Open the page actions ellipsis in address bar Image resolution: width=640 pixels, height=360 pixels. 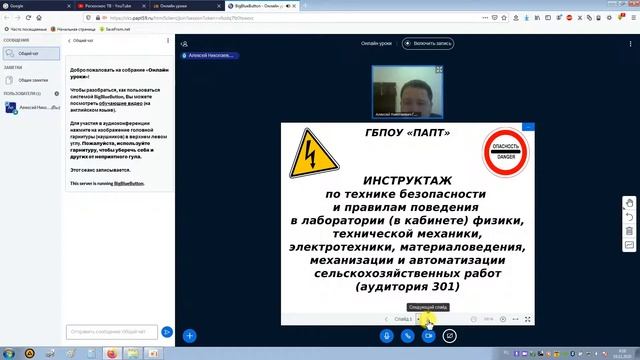[485, 18]
